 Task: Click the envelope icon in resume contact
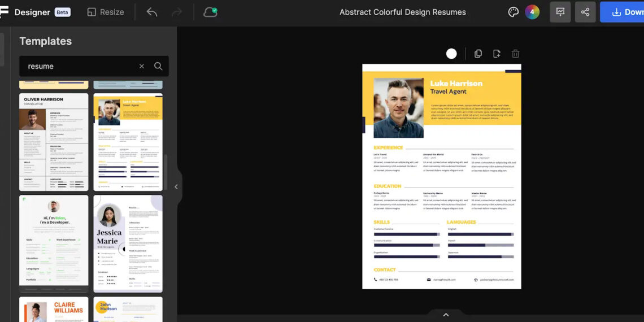tap(429, 280)
